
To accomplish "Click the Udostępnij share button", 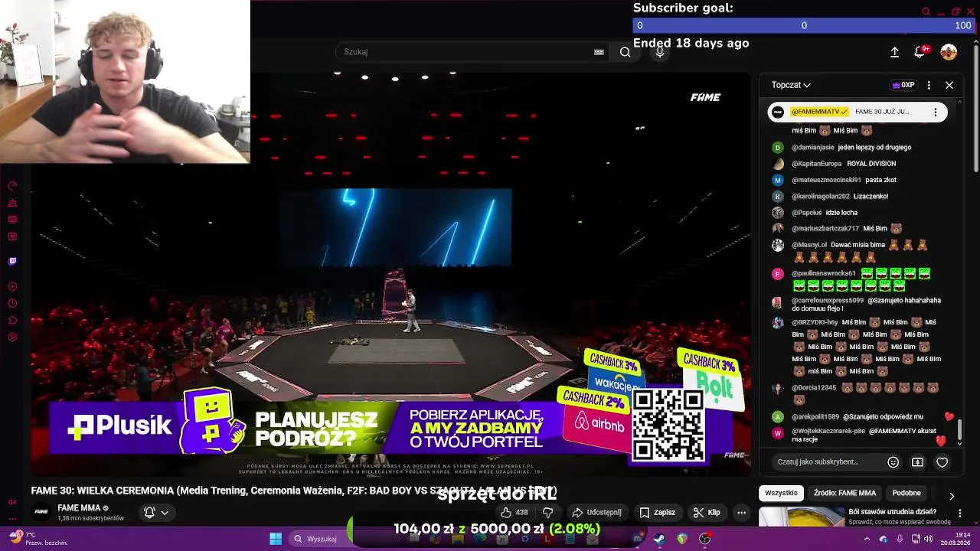I will (x=596, y=513).
